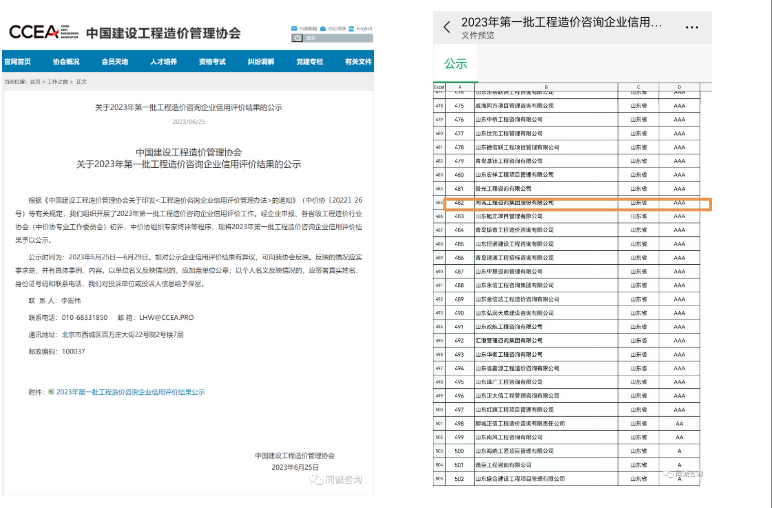Click cell with number 492
773x508 pixels.
click(x=459, y=340)
